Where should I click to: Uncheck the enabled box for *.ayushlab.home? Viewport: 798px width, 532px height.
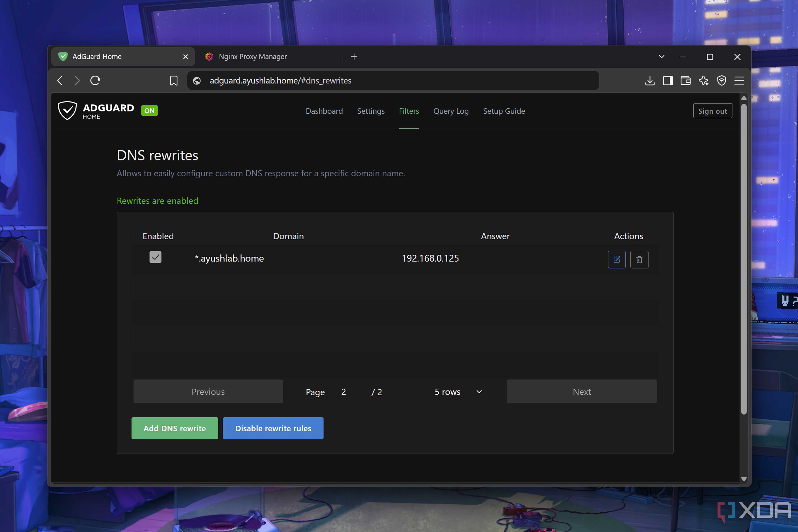coord(155,257)
